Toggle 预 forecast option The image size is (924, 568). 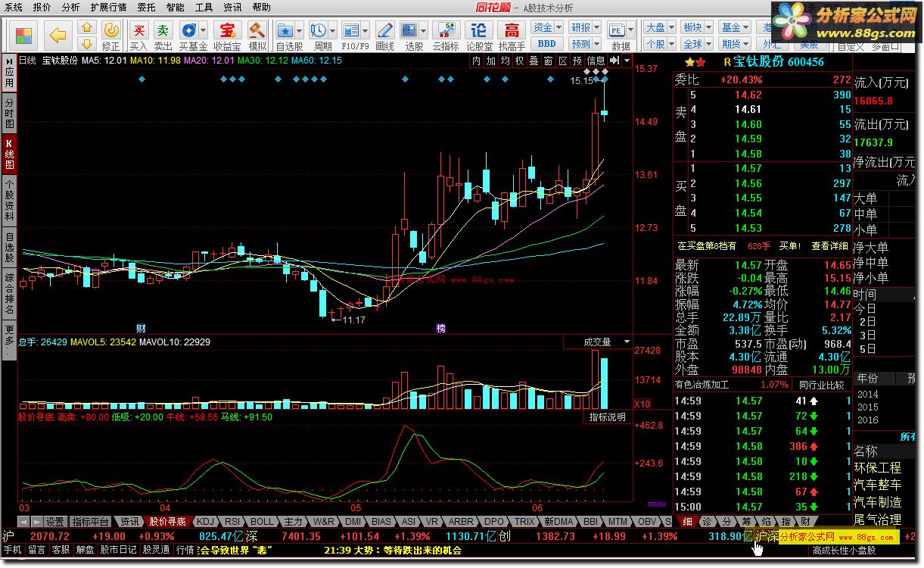pyautogui.click(x=577, y=60)
